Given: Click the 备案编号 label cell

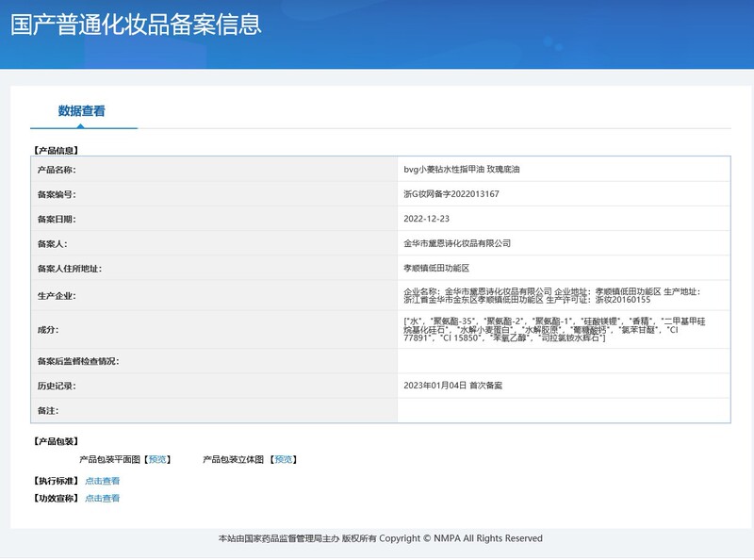Looking at the screenshot, I should click(x=215, y=194).
